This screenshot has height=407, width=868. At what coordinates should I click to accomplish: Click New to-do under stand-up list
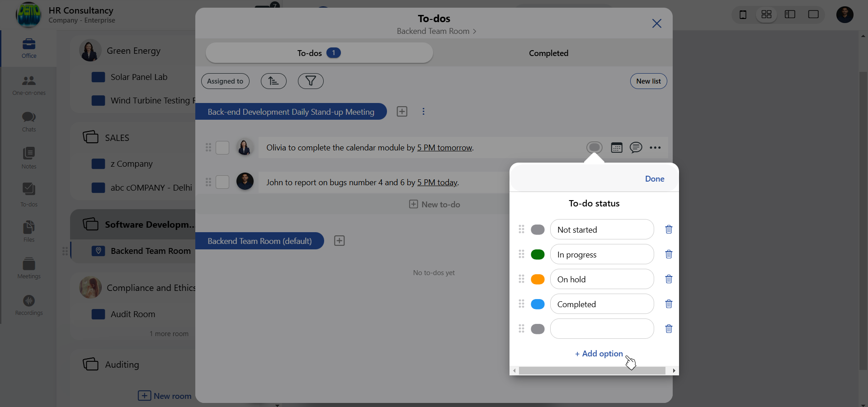pyautogui.click(x=434, y=204)
